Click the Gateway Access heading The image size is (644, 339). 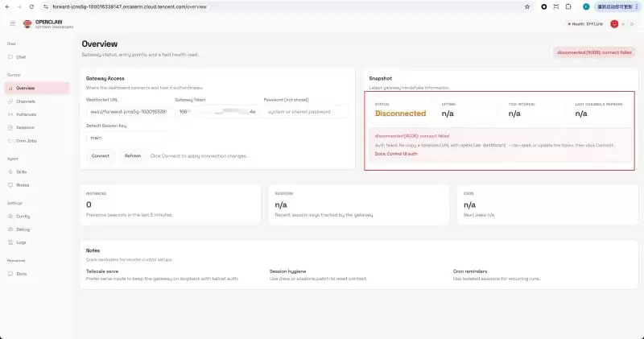(105, 78)
